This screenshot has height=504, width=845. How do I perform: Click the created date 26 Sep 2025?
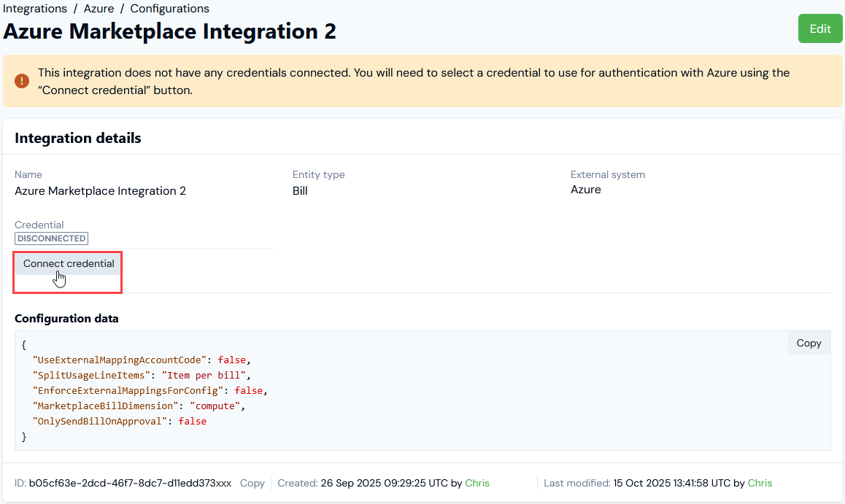pyautogui.click(x=352, y=483)
